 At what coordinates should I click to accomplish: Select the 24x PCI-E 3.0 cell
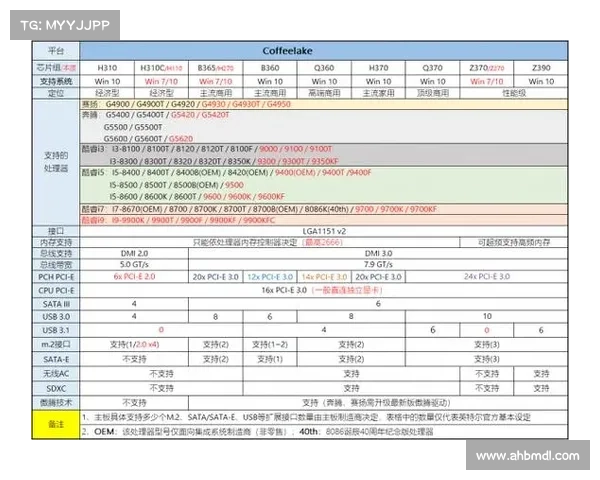486,277
